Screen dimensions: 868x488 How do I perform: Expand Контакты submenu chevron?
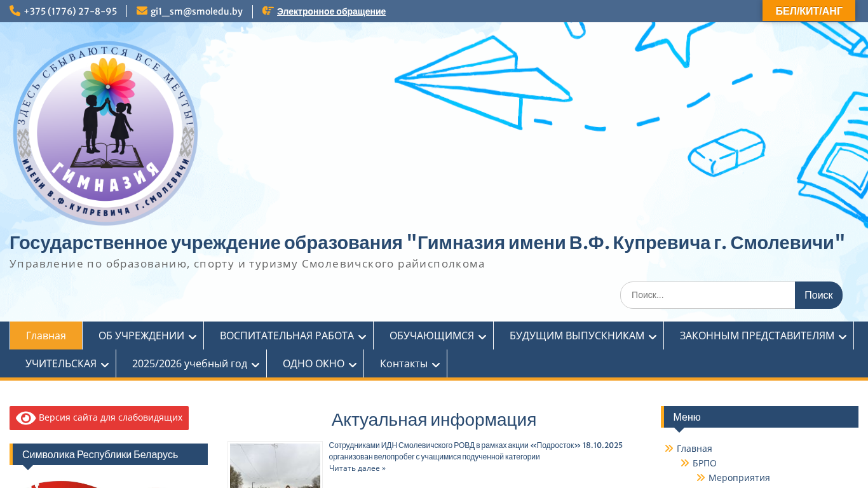pyautogui.click(x=436, y=365)
